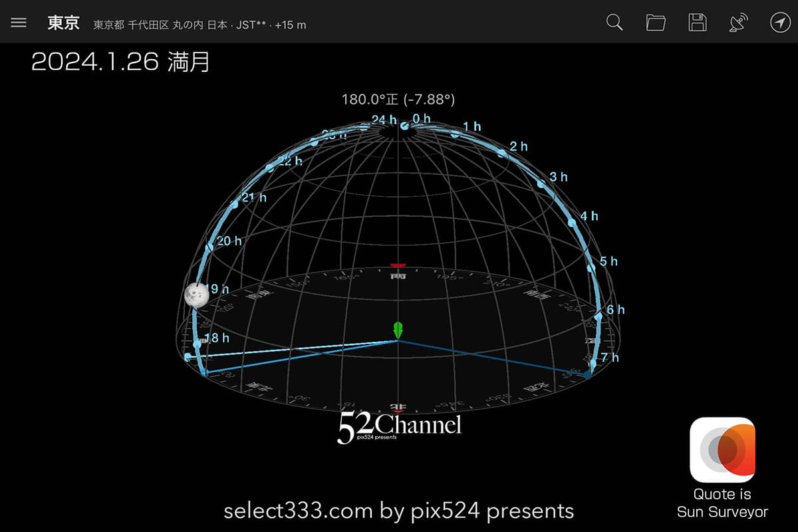The width and height of the screenshot is (798, 532).
Task: Select the 24 h marker at dome top
Action: tap(384, 120)
